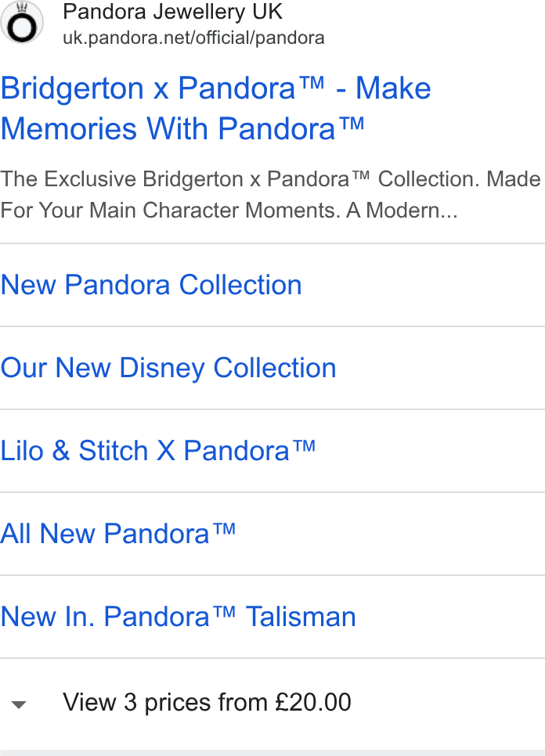
Task: Click "Bridgerton" in the blue ad headline
Action: point(72,88)
